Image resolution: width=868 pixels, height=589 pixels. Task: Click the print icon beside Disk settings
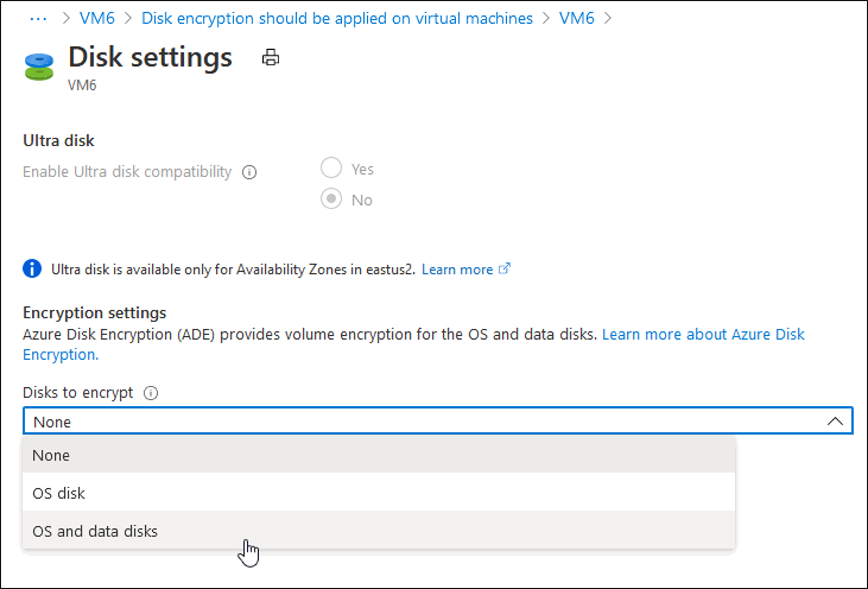[x=270, y=57]
